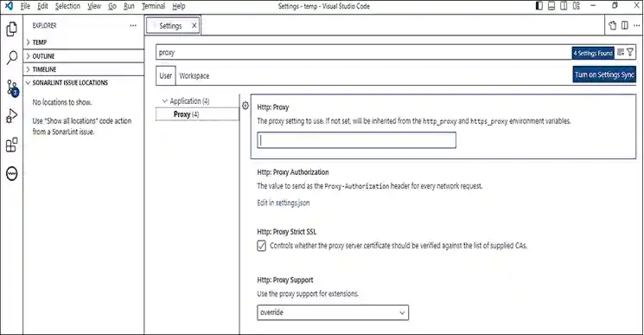This screenshot has height=335, width=644.
Task: Open the Edit menu
Action: pyautogui.click(x=42, y=6)
